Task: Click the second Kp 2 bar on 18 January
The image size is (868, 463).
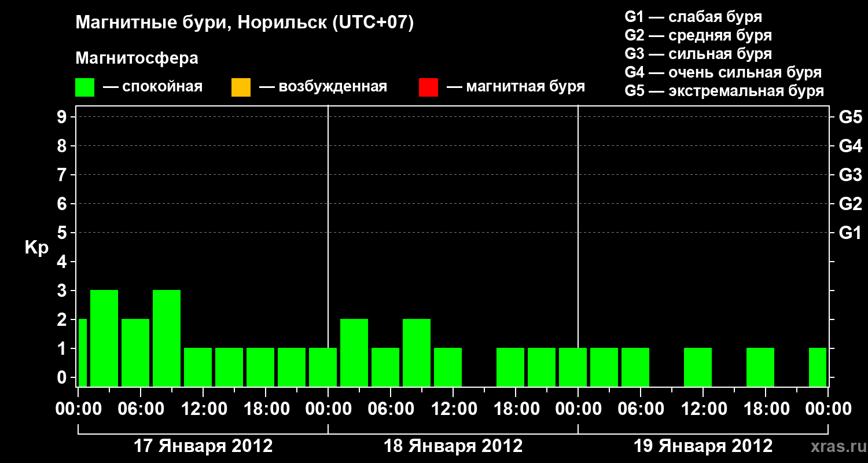Action: 417,352
